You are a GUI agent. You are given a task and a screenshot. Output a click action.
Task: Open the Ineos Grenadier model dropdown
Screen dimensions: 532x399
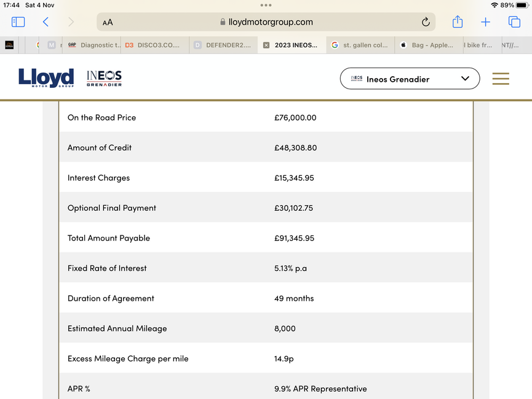(410, 79)
